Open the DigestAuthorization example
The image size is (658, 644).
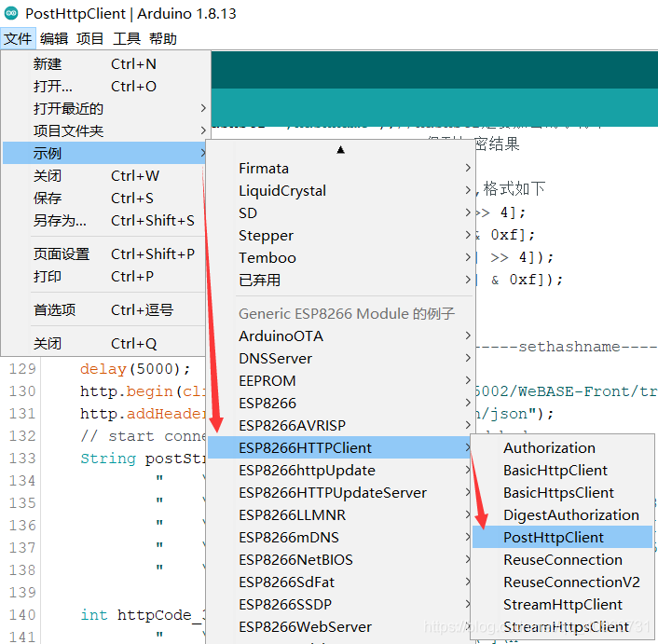point(562,514)
